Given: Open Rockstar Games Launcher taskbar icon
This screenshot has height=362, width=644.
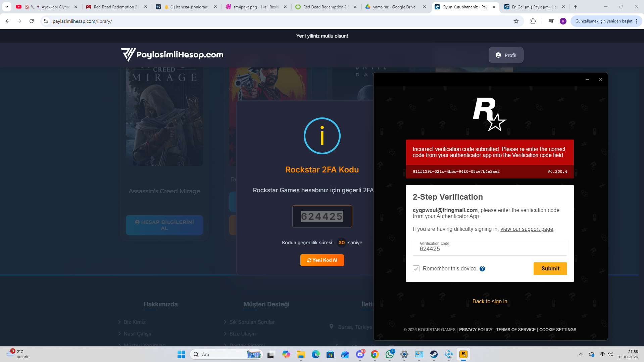Looking at the screenshot, I should tap(463, 354).
